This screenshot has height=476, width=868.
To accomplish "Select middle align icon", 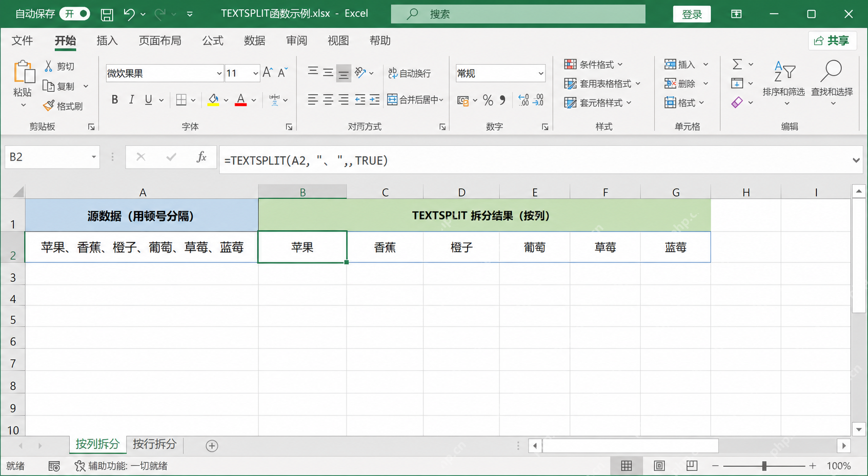I will (328, 73).
